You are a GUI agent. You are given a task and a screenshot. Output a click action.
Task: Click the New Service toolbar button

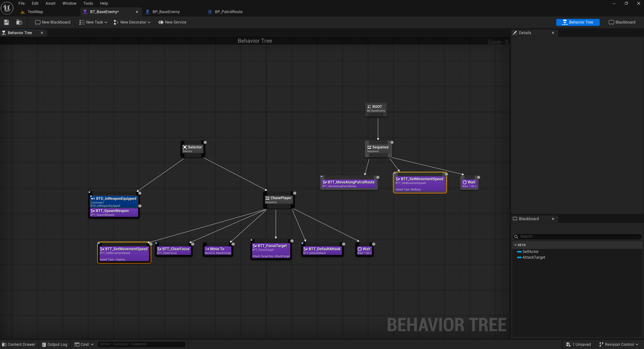(172, 22)
